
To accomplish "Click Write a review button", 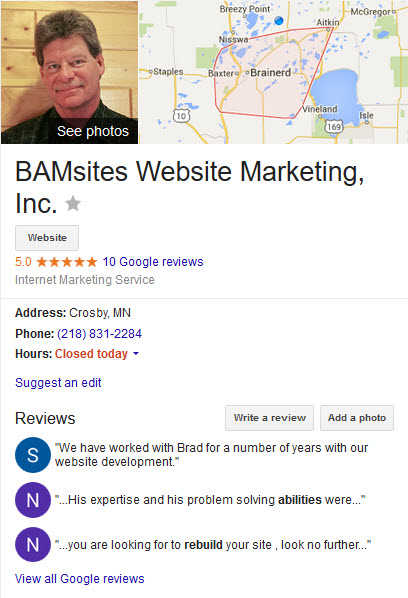I will (269, 418).
